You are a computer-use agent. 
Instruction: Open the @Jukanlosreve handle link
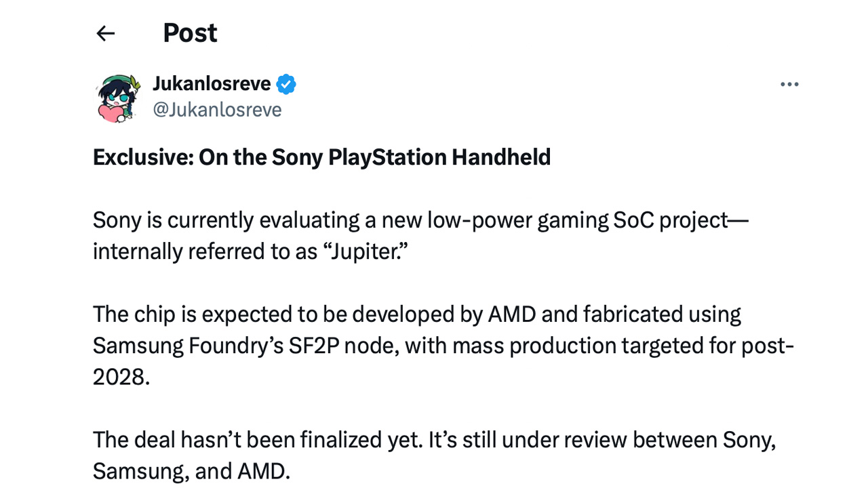click(x=217, y=110)
